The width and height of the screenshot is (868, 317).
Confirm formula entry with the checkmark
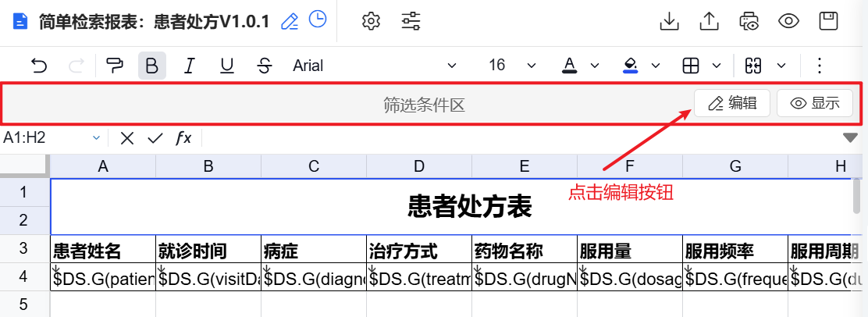coord(155,137)
